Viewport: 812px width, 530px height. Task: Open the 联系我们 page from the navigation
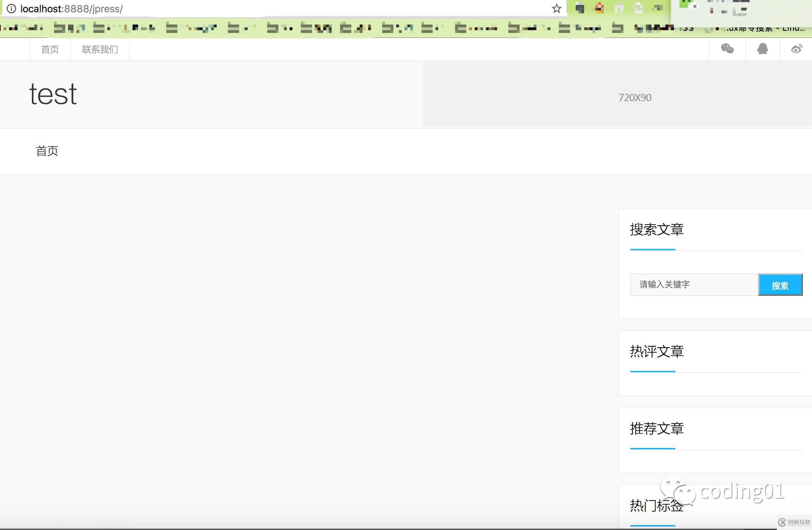[100, 49]
